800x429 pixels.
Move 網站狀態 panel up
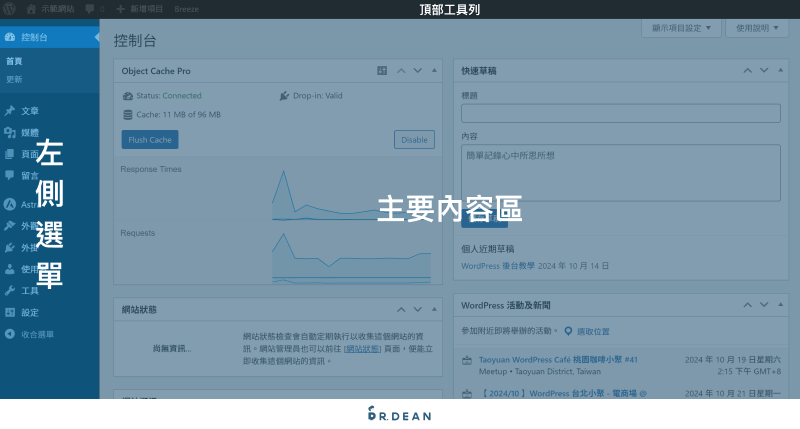[x=401, y=310]
